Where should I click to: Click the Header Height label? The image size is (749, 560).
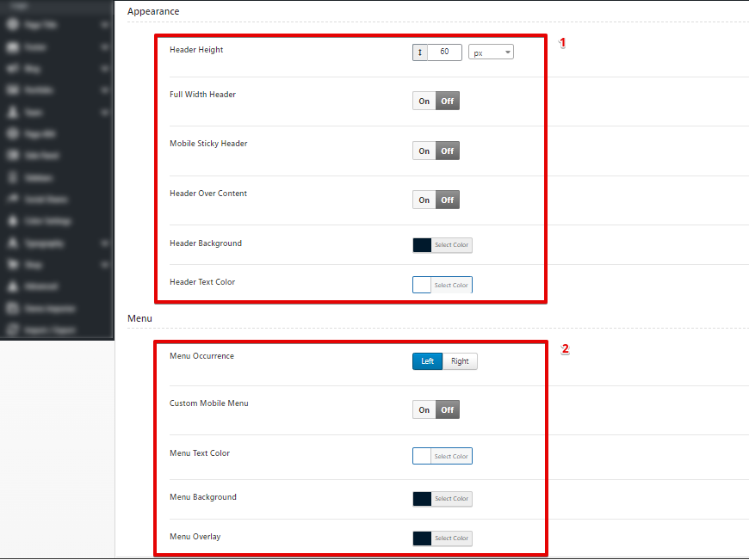click(x=196, y=50)
